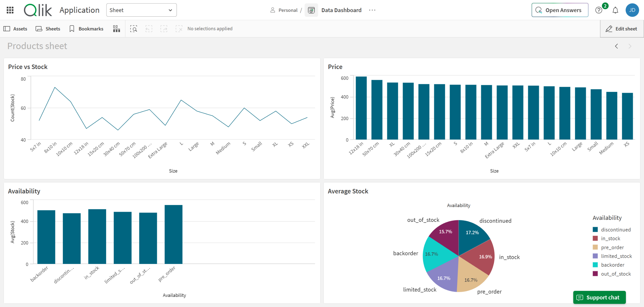Open the insight advisor grid icon
The image size is (644, 307).
coord(116,29)
